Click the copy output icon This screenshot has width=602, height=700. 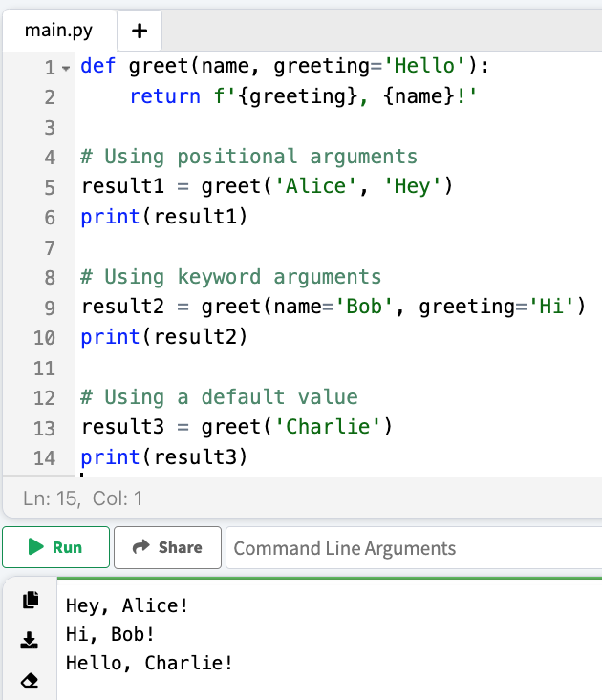click(x=31, y=600)
